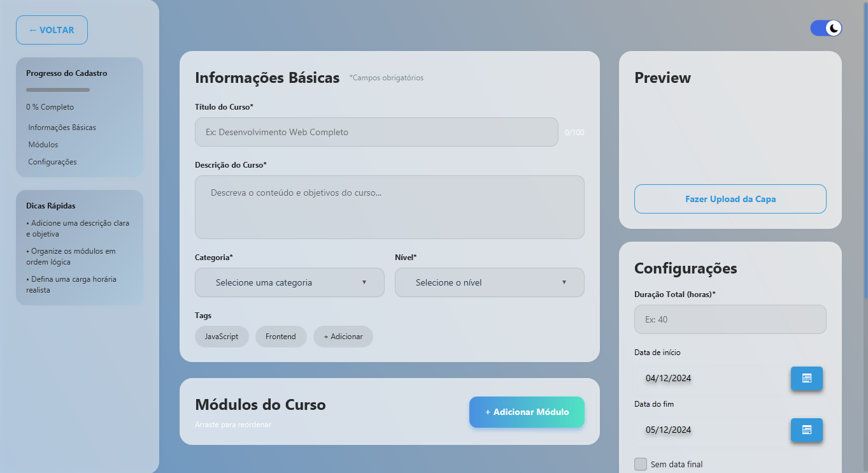The image size is (868, 473).
Task: Go to Módulos in sidebar
Action: pos(43,145)
